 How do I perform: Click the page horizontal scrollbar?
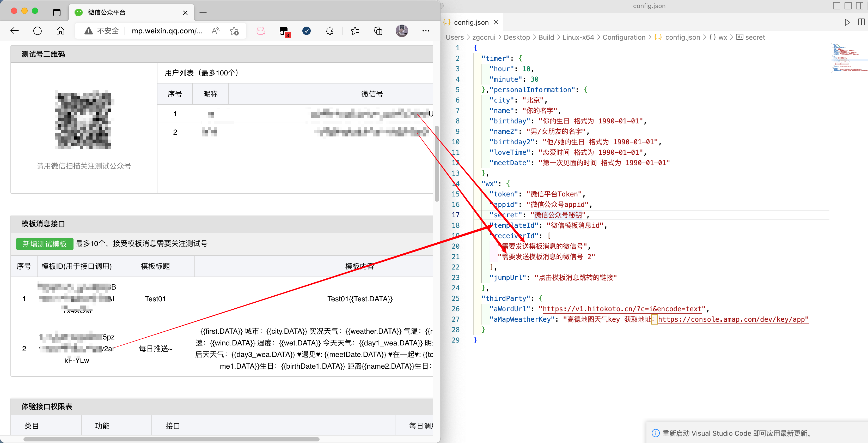click(x=171, y=439)
